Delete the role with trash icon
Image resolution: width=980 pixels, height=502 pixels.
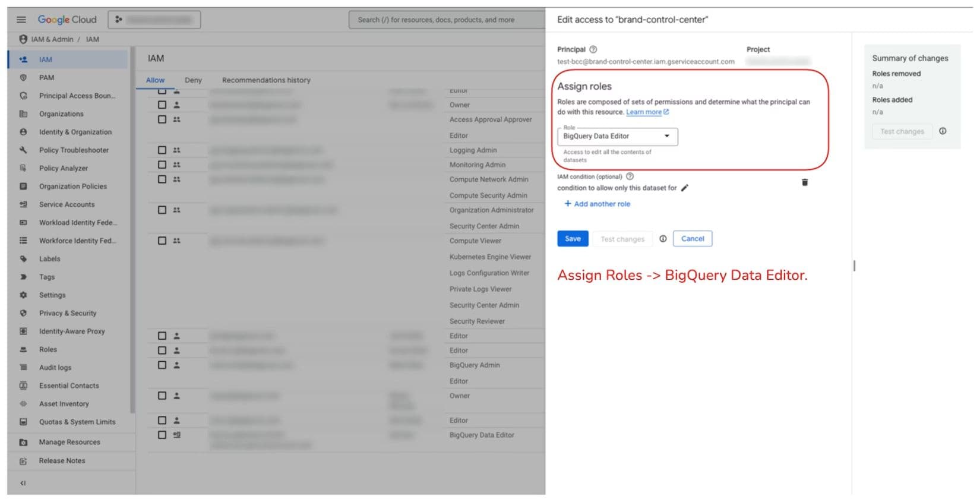(x=805, y=182)
